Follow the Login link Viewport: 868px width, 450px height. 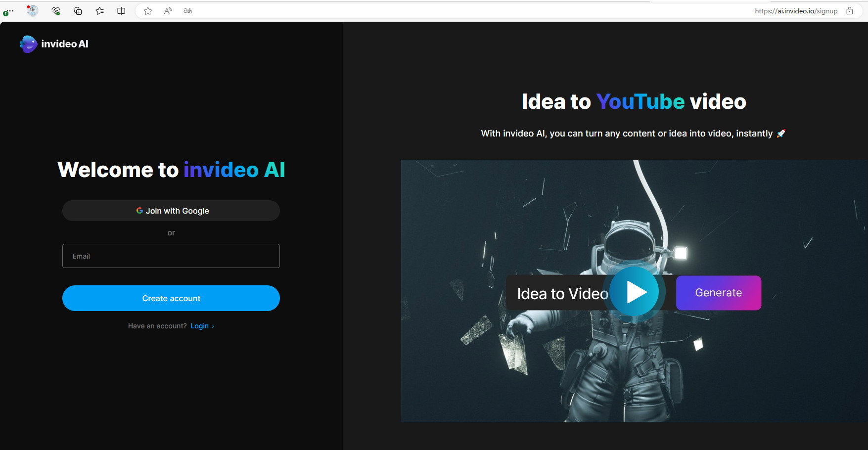click(x=199, y=326)
